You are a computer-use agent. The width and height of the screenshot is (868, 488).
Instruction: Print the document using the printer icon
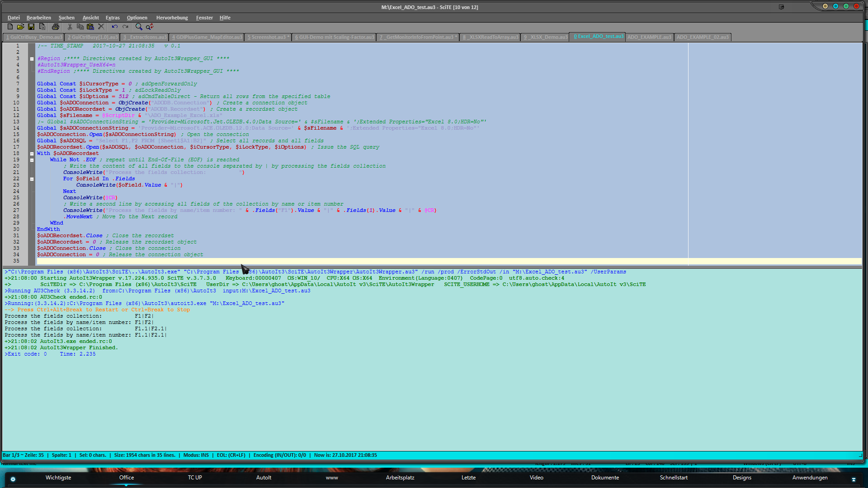click(x=56, y=27)
